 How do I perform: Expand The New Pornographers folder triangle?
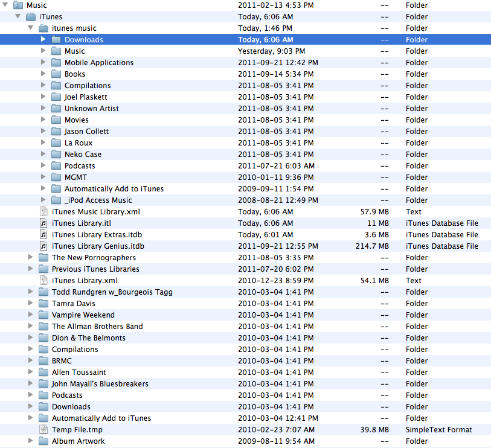[x=30, y=257]
